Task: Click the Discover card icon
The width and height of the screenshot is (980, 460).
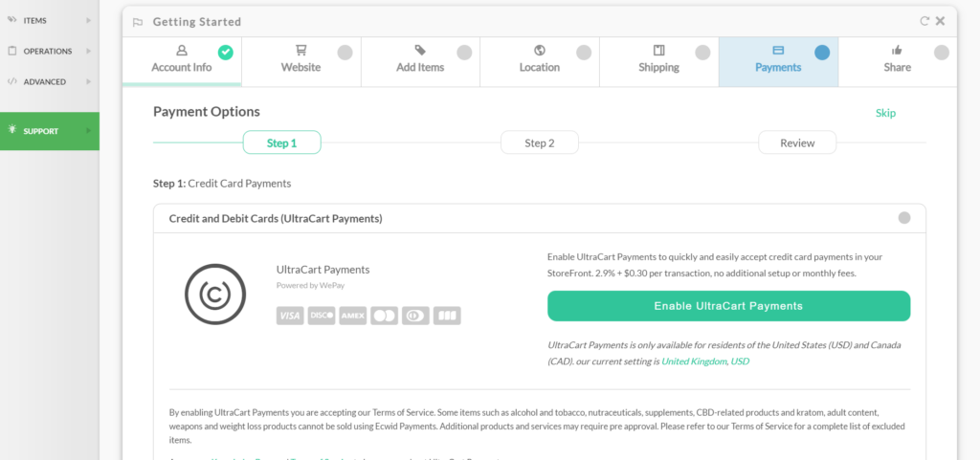Action: point(322,316)
